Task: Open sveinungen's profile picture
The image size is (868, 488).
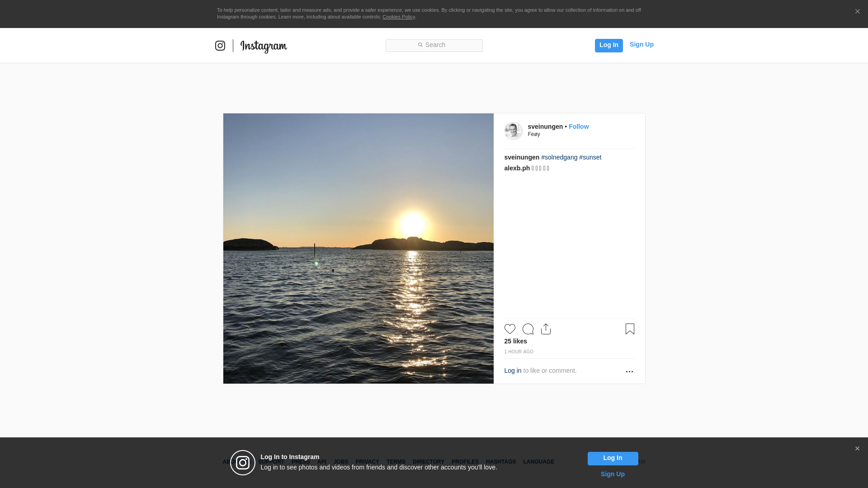Action: 513,131
